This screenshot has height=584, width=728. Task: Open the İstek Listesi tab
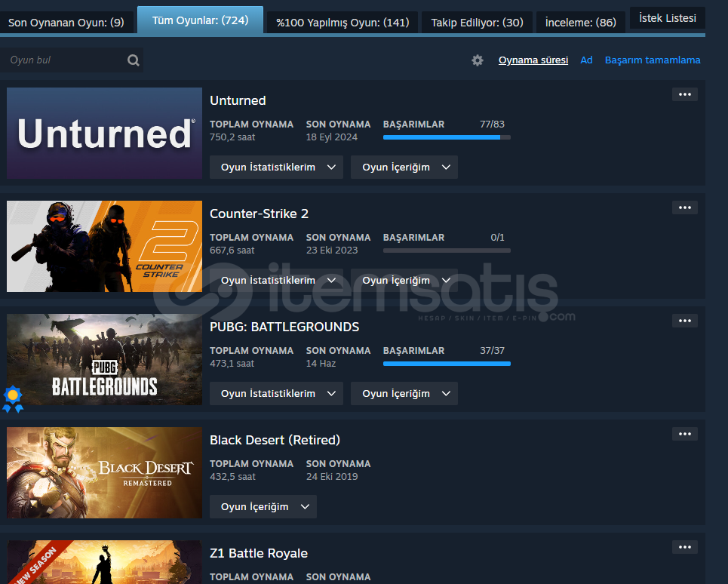[668, 18]
